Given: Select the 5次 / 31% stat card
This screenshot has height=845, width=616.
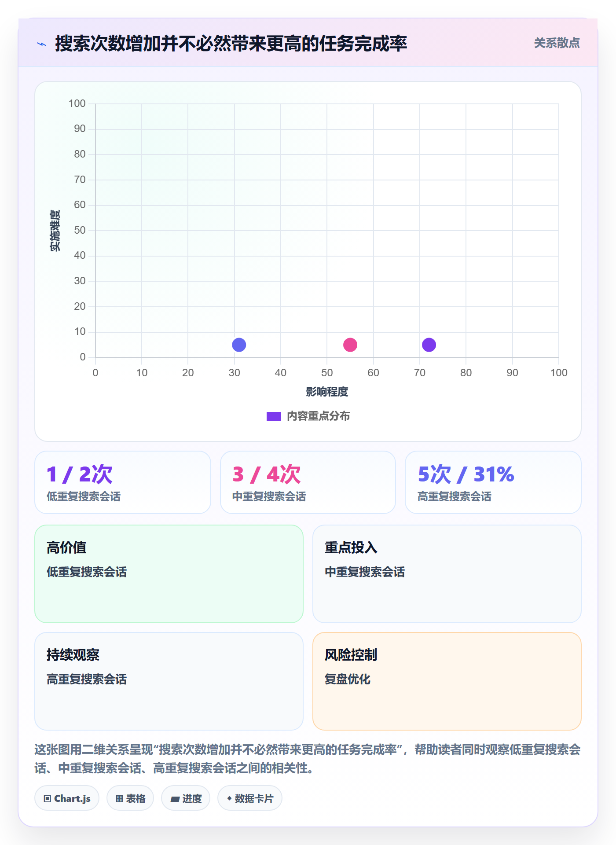Looking at the screenshot, I should (x=493, y=482).
